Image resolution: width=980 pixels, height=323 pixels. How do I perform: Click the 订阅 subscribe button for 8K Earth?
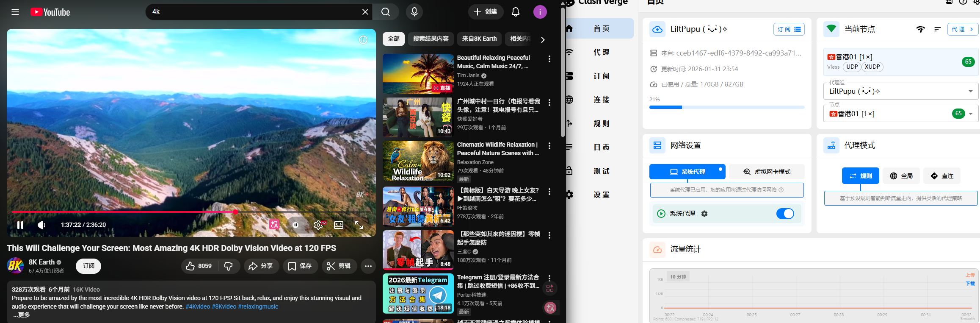88,266
